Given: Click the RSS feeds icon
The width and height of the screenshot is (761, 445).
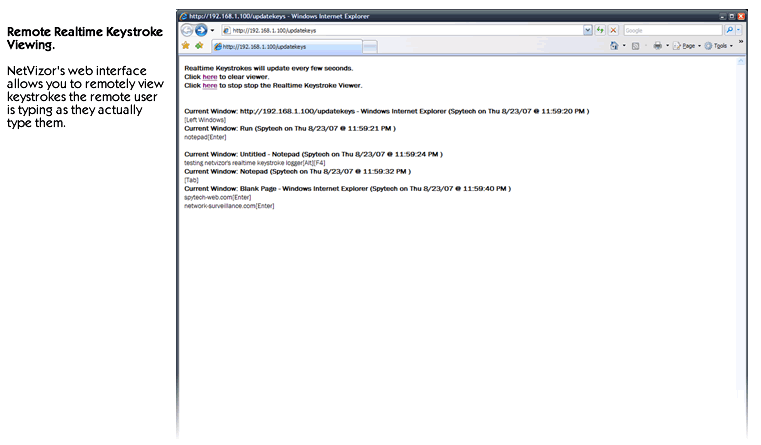Looking at the screenshot, I should tap(636, 46).
